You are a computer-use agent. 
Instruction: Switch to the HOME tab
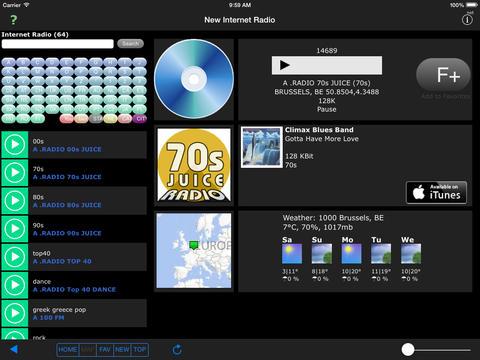(68, 350)
